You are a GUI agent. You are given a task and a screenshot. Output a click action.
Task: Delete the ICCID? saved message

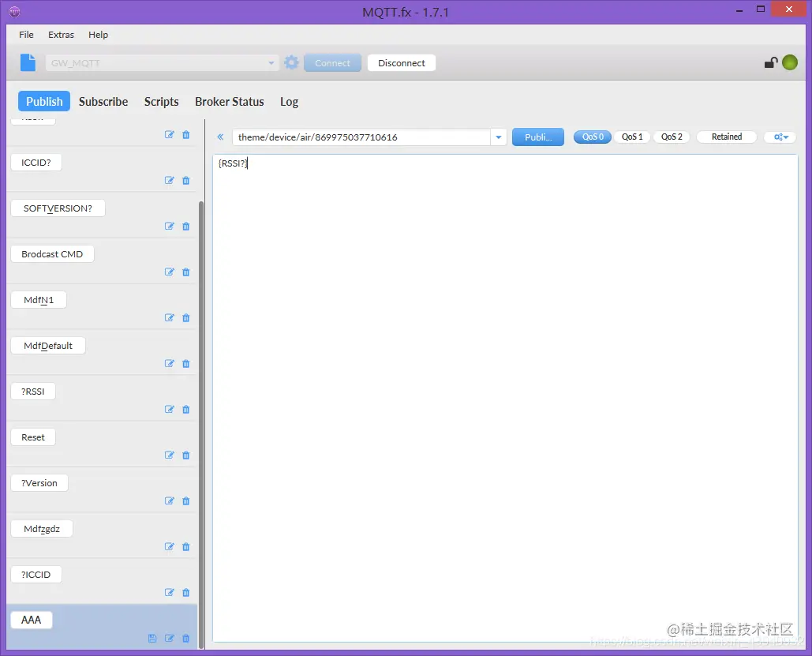tap(186, 180)
